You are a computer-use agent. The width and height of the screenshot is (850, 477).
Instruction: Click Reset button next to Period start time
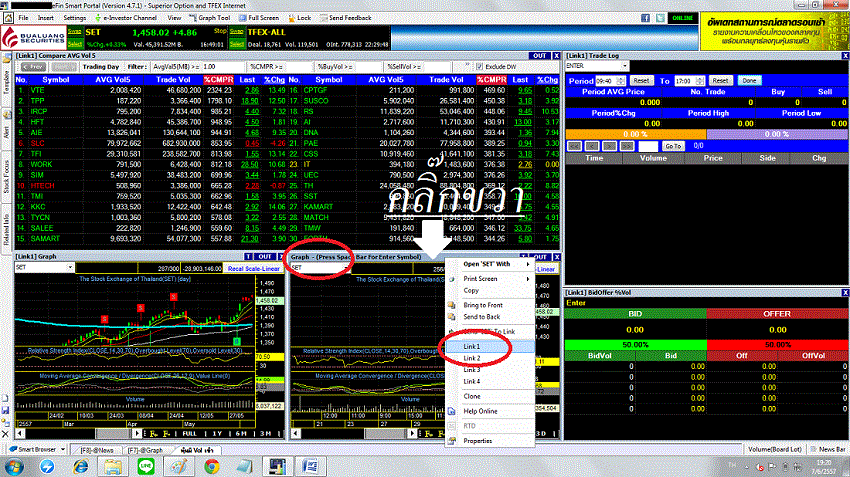(641, 81)
